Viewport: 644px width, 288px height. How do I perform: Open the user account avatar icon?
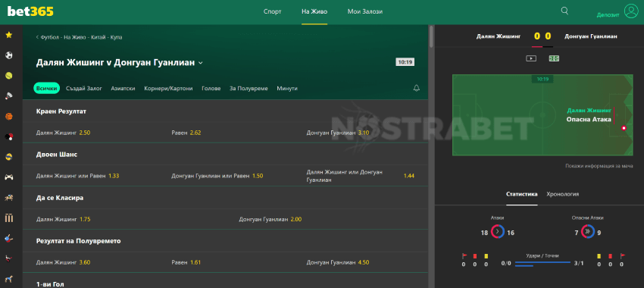click(631, 11)
